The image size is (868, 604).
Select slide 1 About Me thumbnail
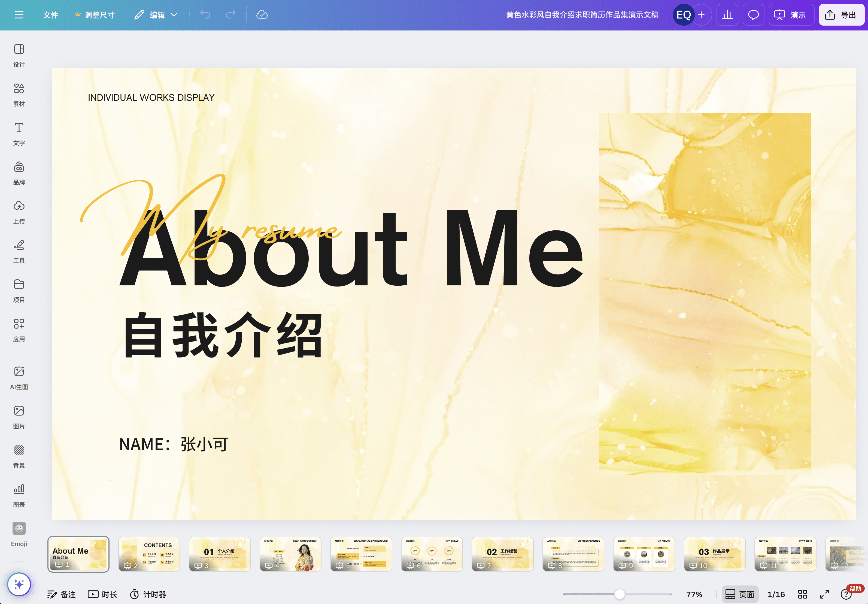(x=78, y=554)
